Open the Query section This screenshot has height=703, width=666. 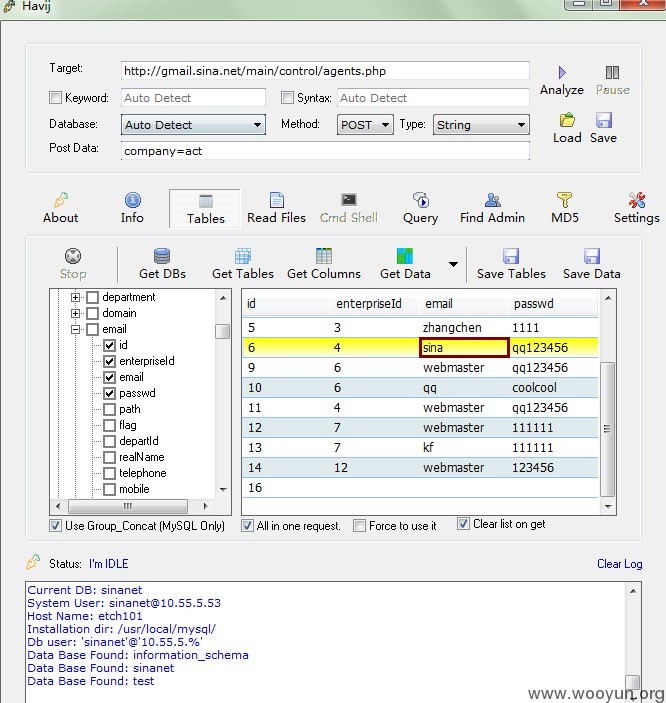pyautogui.click(x=420, y=208)
